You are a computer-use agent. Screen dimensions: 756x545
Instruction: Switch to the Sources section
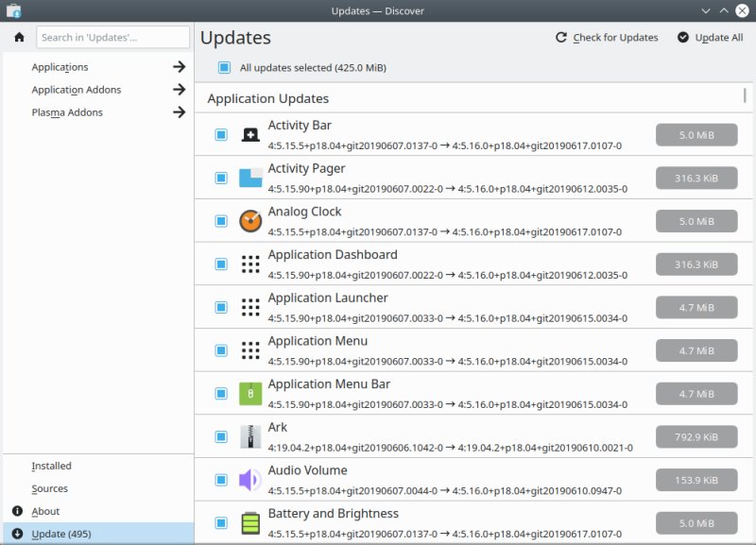point(48,488)
